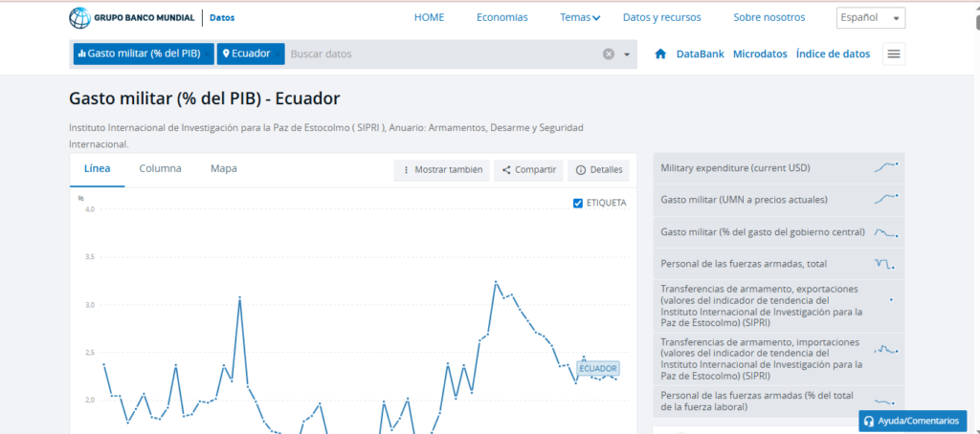Click the home icon beside DataBank
The image size is (980, 434).
[660, 54]
